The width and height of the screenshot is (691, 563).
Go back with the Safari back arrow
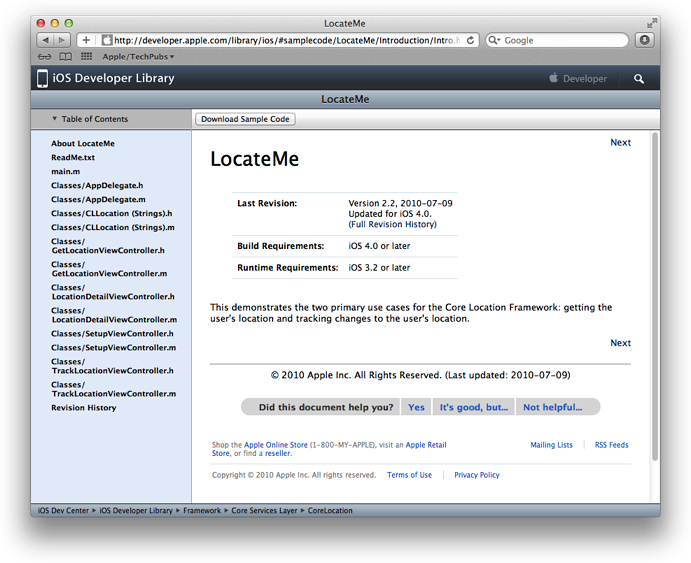pyautogui.click(x=45, y=40)
